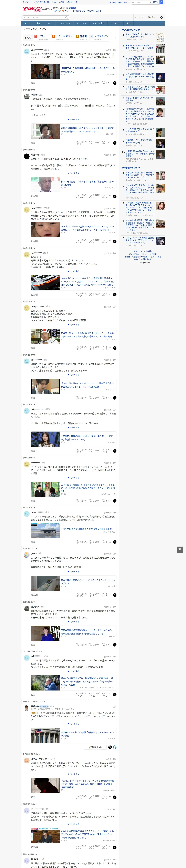
Task: Click 参考になった on 高橋浩祐 comment
Action: click(95, 747)
